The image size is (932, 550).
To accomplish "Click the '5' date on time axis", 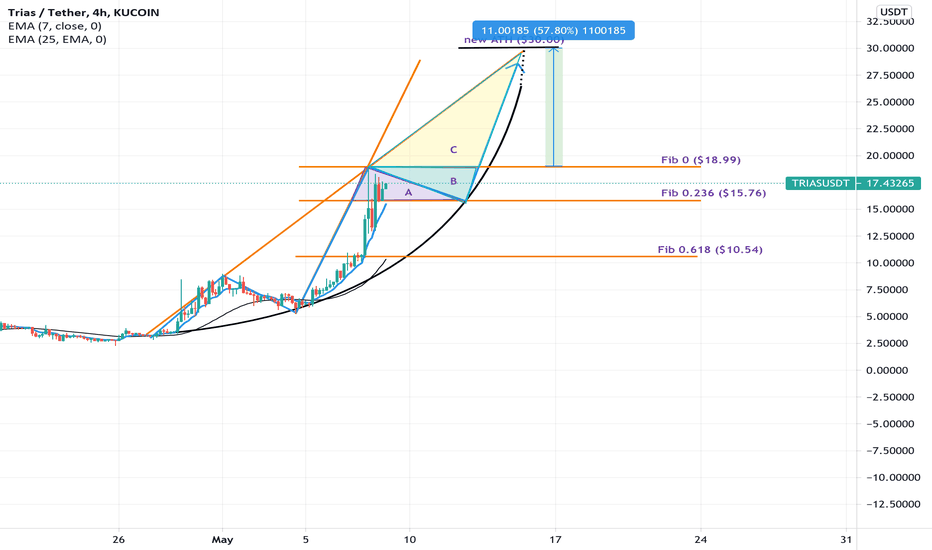I will point(306,540).
